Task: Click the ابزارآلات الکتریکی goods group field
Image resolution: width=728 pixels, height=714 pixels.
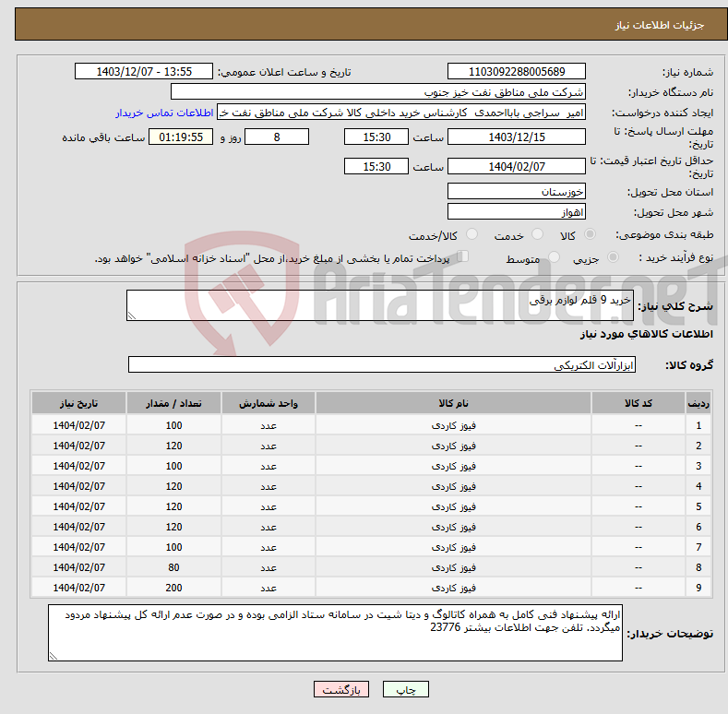Action: tap(382, 364)
